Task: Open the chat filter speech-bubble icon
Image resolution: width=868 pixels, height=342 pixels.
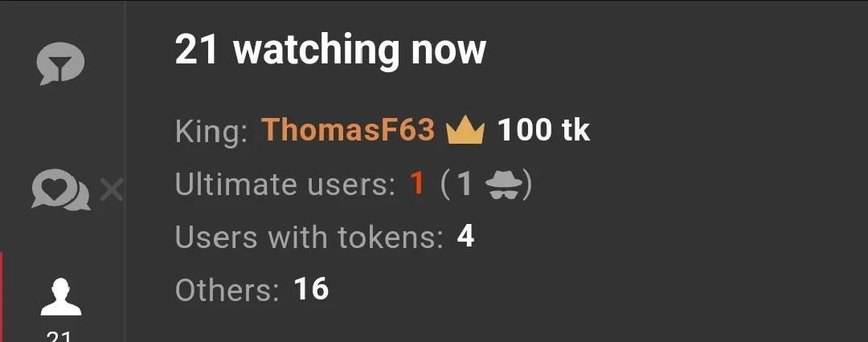Action: pyautogui.click(x=60, y=63)
